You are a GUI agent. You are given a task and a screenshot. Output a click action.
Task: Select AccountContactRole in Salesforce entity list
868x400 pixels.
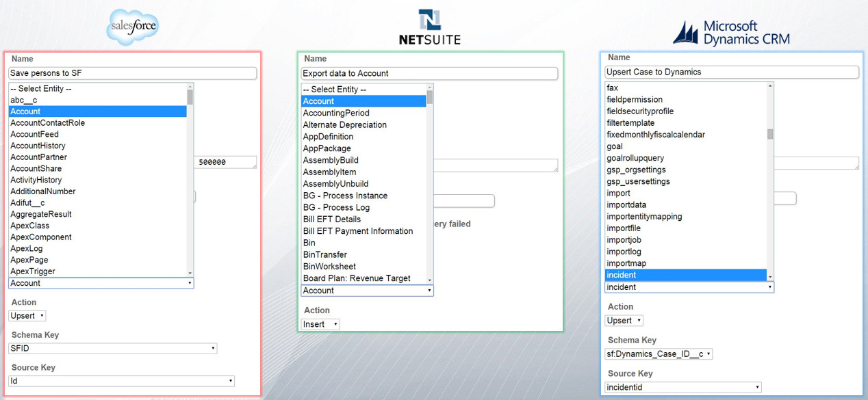(48, 123)
